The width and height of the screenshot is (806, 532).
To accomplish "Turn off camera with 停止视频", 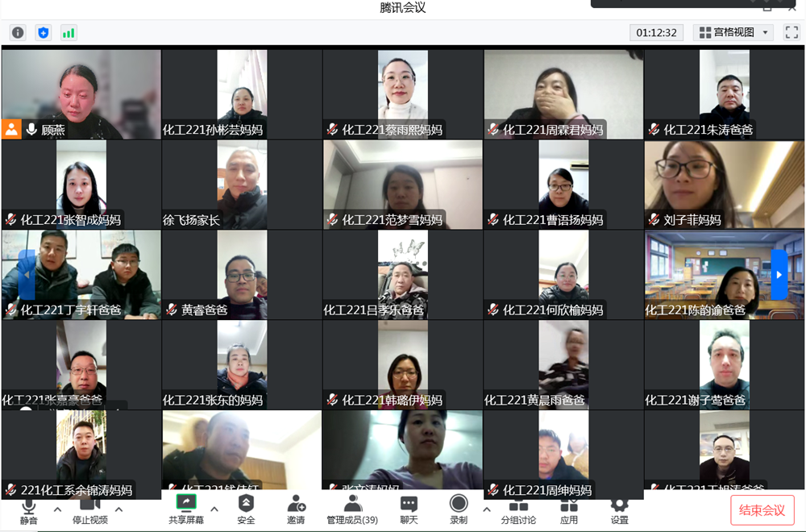I will click(x=90, y=509).
